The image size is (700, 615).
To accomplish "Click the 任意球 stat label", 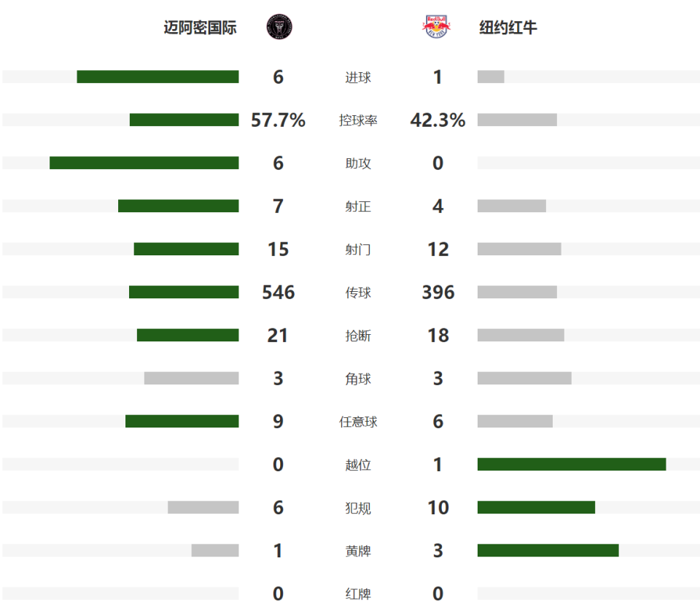I will pos(358,422).
